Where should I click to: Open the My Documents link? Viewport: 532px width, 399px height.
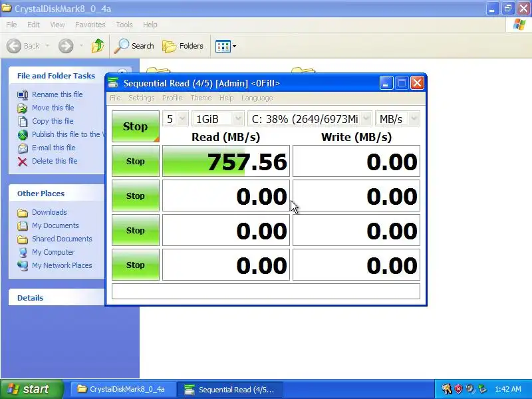point(55,225)
